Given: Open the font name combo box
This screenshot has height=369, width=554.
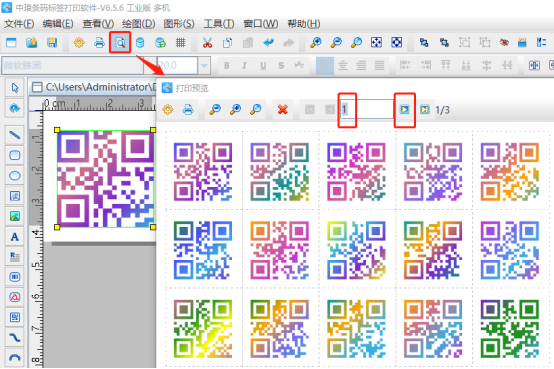Looking at the screenshot, I should pyautogui.click(x=72, y=65).
